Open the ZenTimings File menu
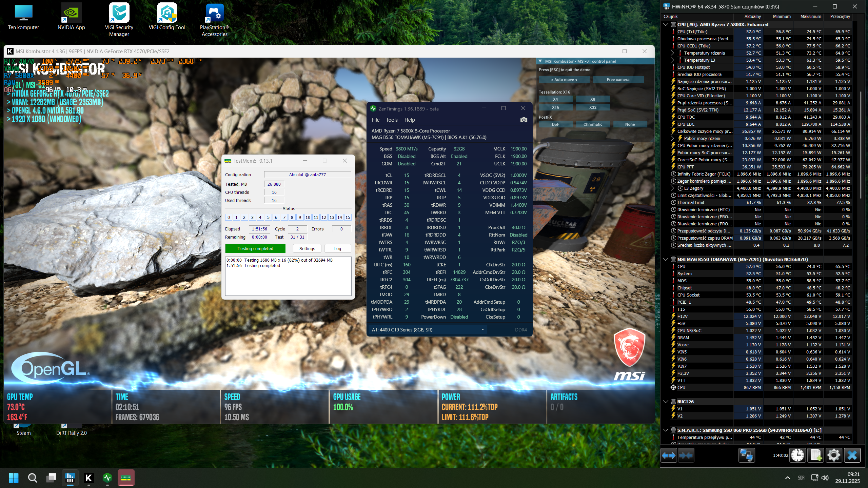The width and height of the screenshot is (868, 488). coord(375,120)
